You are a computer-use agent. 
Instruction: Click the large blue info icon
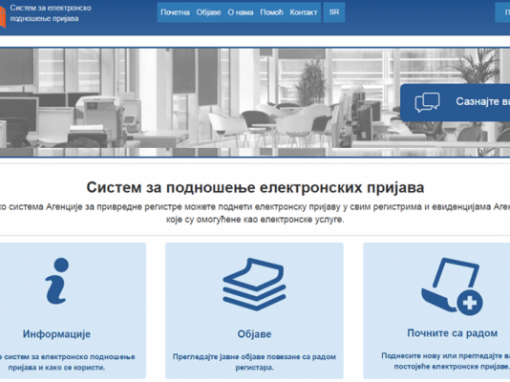click(57, 281)
